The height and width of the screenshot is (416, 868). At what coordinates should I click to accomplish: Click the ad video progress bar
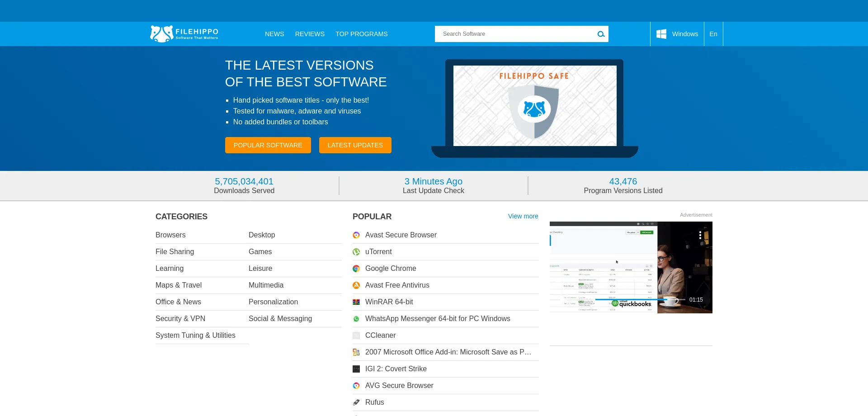640,300
